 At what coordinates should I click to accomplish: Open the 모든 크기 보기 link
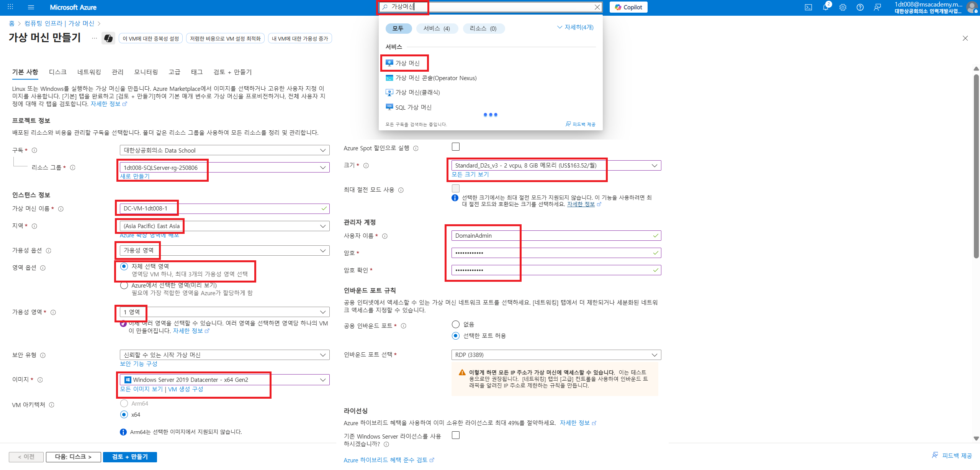click(470, 174)
